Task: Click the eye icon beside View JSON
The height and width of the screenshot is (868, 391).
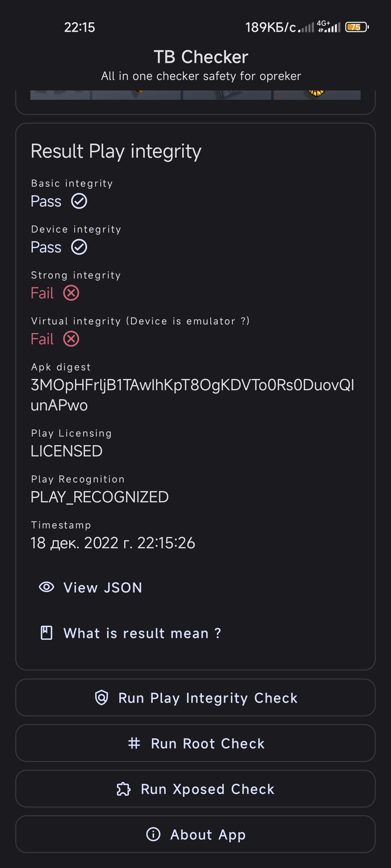Action: tap(46, 587)
